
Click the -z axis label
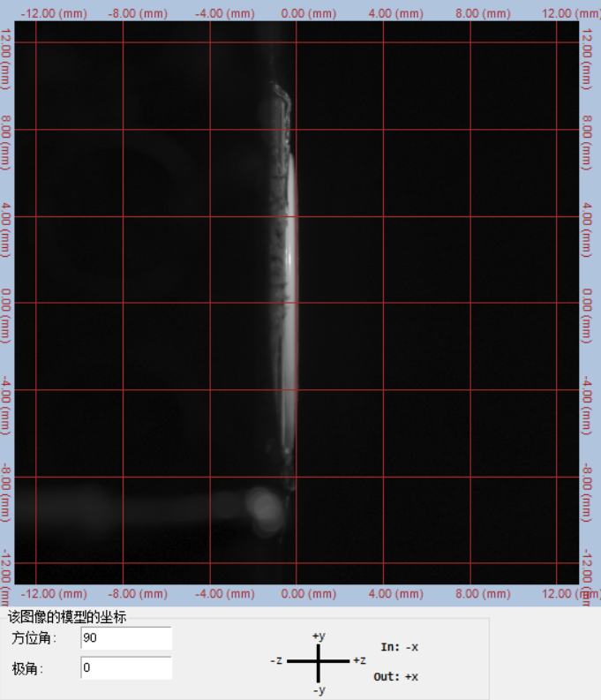pos(277,661)
